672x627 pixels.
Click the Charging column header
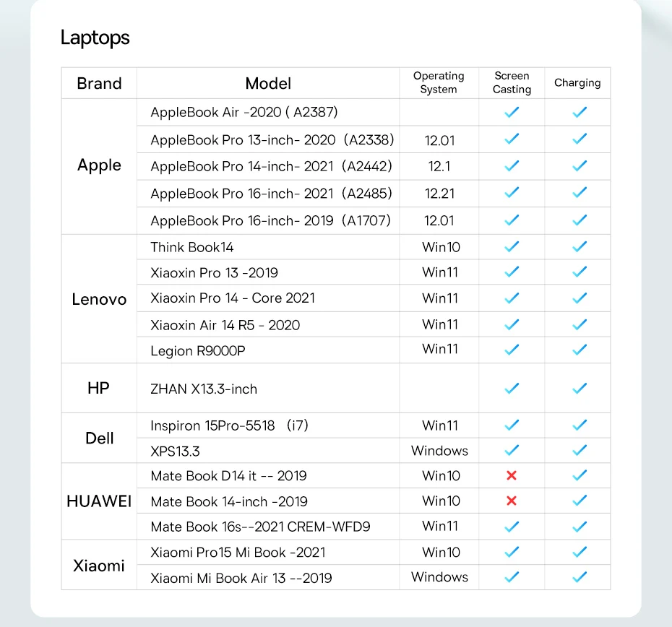[577, 82]
